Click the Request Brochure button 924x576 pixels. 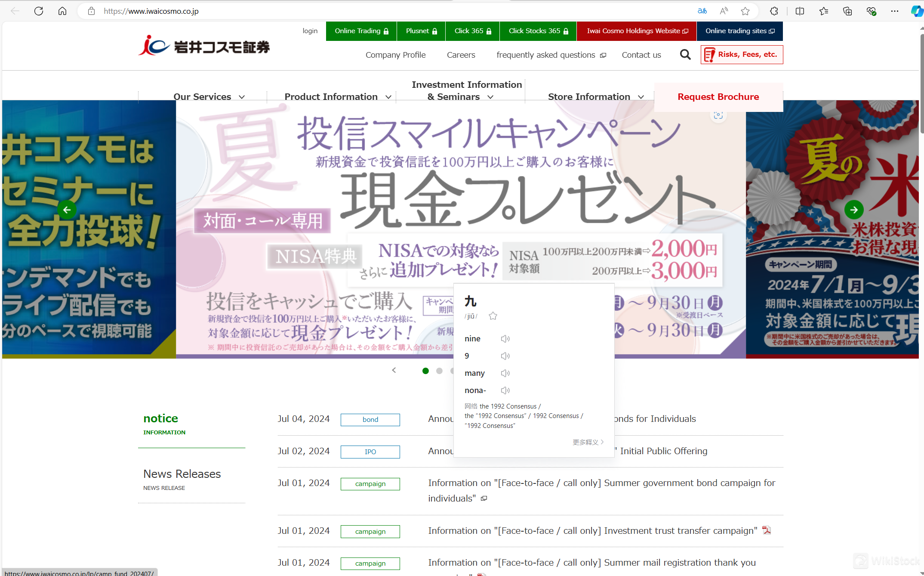point(718,97)
